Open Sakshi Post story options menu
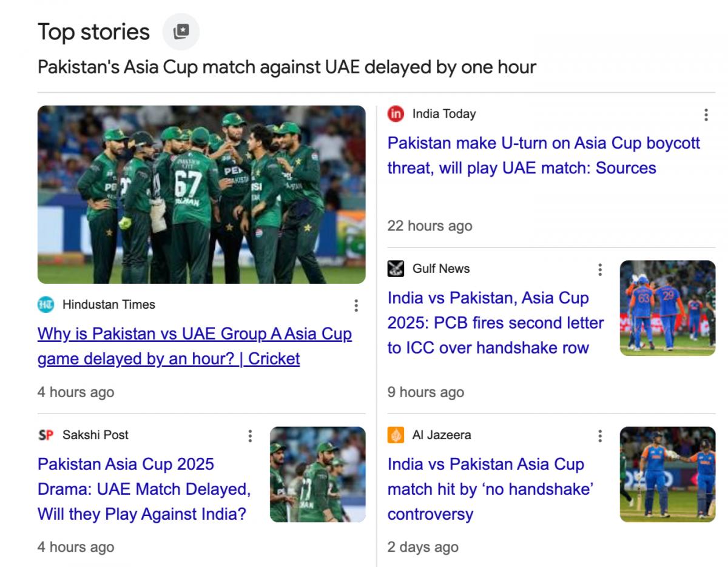 click(x=249, y=435)
